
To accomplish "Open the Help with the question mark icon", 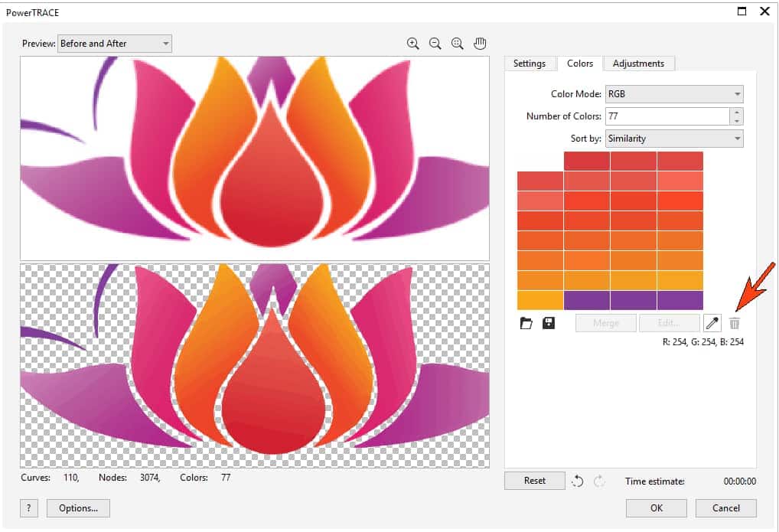I will [x=28, y=508].
